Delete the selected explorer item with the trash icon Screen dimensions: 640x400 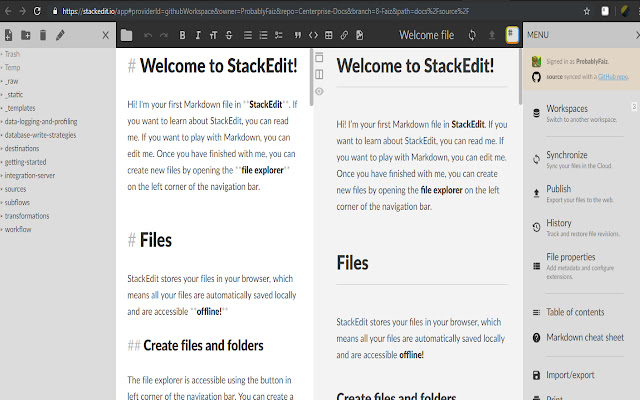(43, 35)
